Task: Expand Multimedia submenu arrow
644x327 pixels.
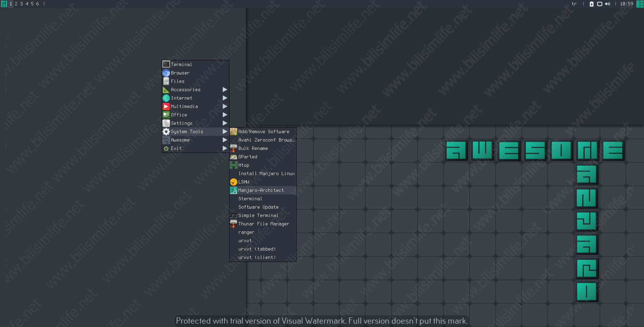Action: (225, 106)
